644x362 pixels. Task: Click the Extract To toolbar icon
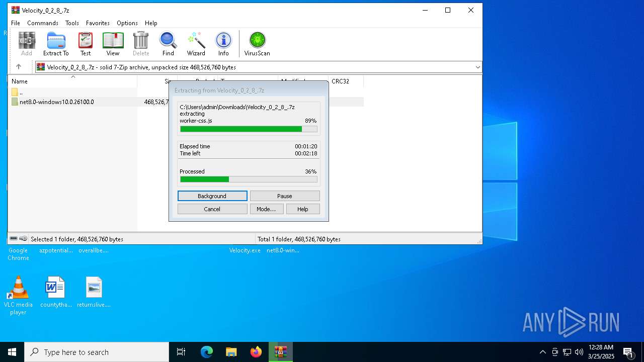(x=56, y=44)
